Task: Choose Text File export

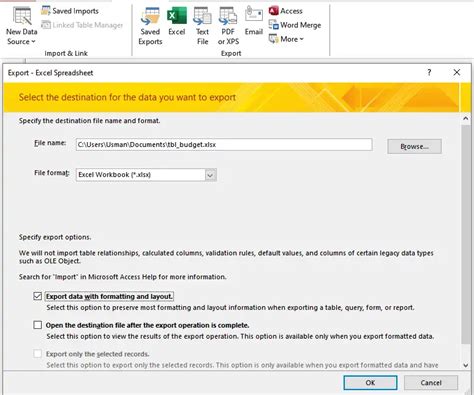Action: [x=202, y=27]
